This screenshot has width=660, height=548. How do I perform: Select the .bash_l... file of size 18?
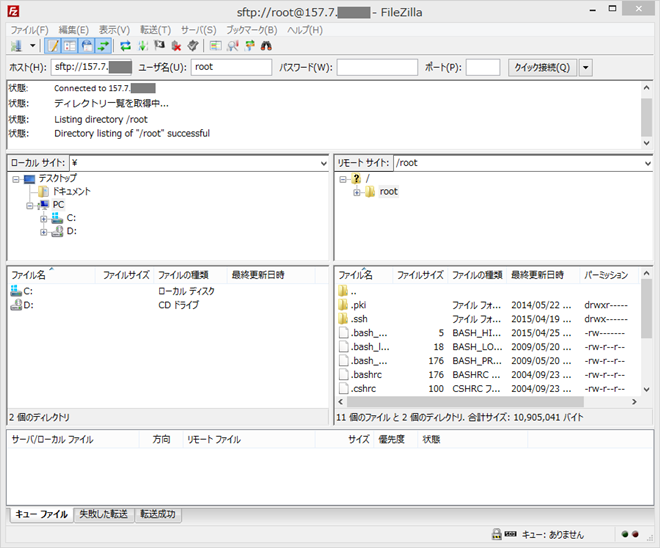(487, 347)
